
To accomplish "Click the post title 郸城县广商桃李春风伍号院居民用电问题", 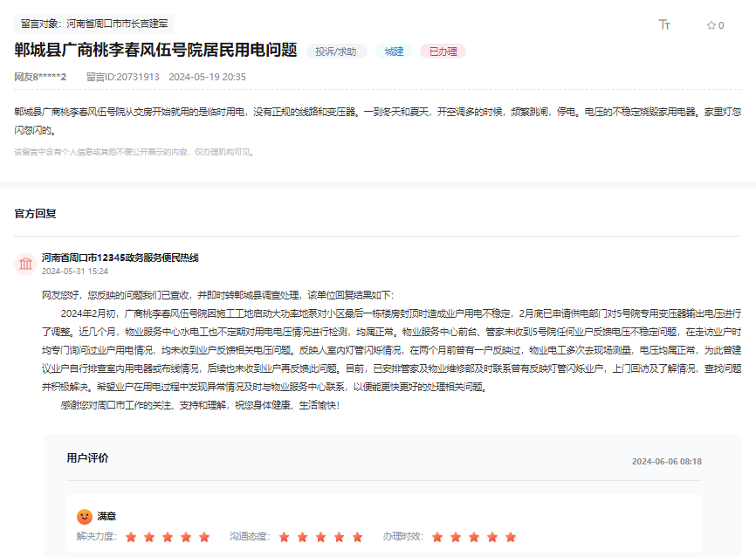I will pos(155,50).
